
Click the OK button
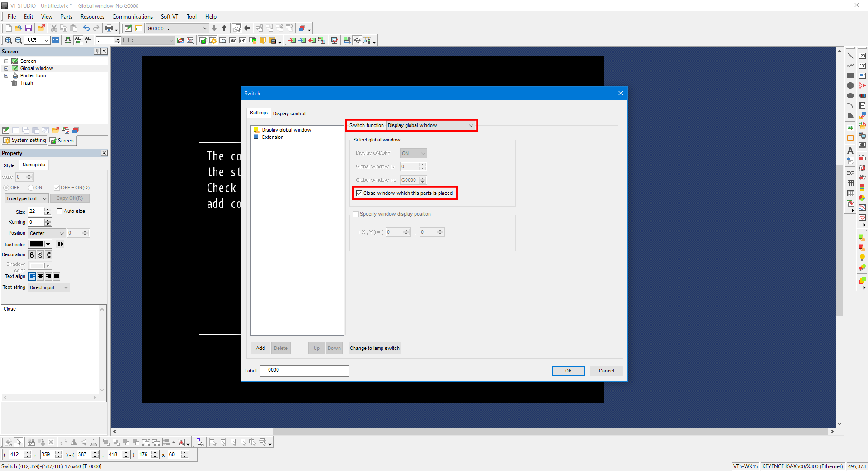[568, 371]
